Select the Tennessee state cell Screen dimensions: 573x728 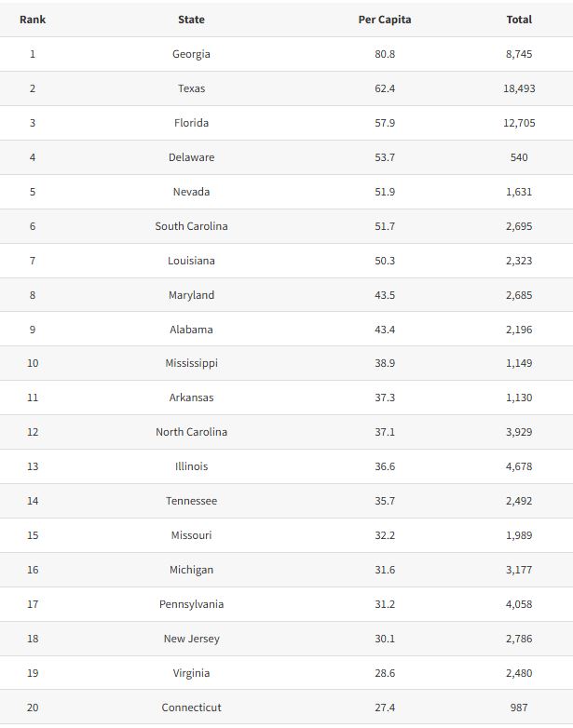[191, 501]
